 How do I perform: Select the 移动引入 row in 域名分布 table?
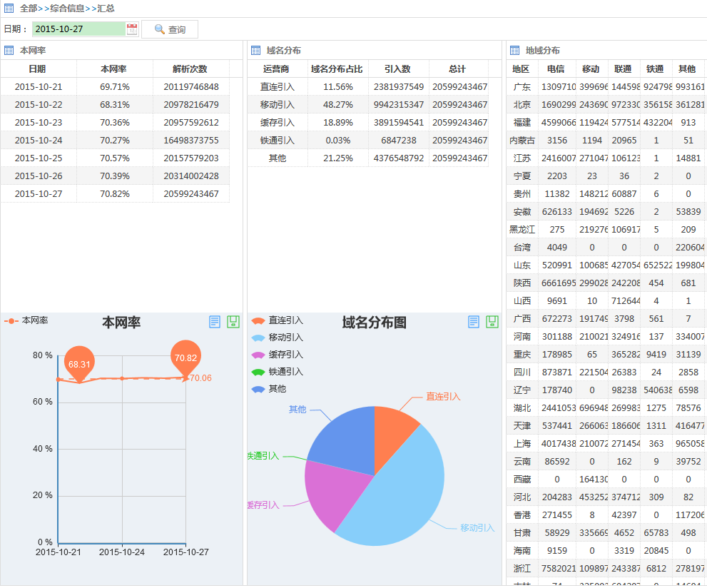coord(368,105)
